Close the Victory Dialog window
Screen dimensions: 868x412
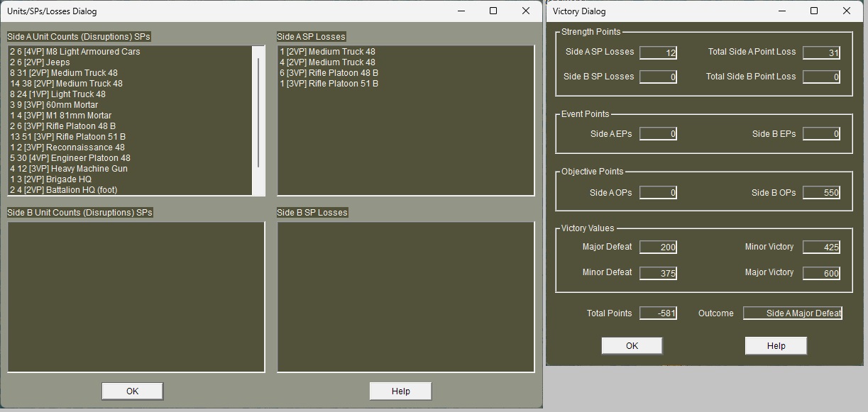tap(847, 11)
